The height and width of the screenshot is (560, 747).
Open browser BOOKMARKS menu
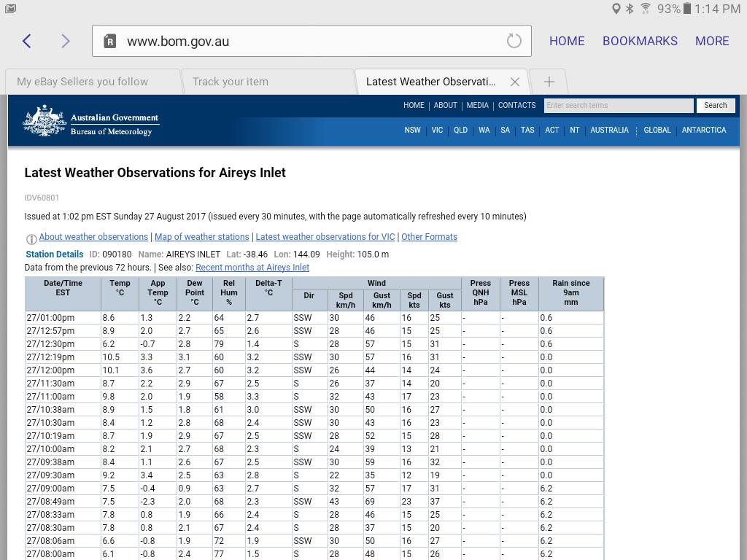coord(640,41)
